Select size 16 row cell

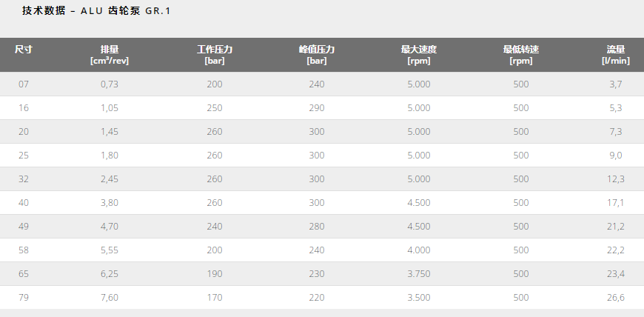pos(24,108)
